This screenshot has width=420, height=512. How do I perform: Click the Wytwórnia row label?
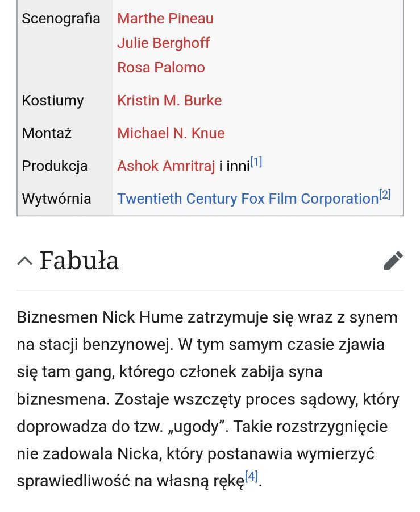[56, 199]
